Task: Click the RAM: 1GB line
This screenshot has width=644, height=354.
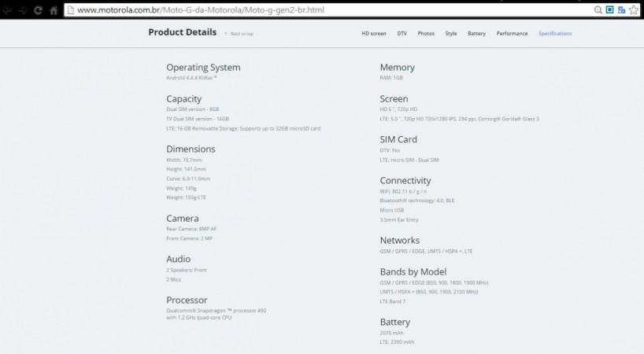Action: coord(391,78)
